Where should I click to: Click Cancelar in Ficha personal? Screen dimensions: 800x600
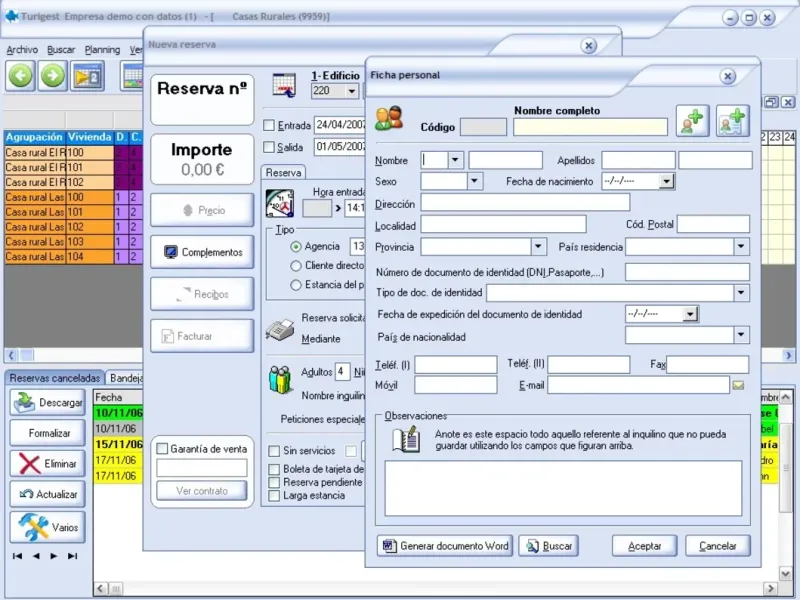717,546
